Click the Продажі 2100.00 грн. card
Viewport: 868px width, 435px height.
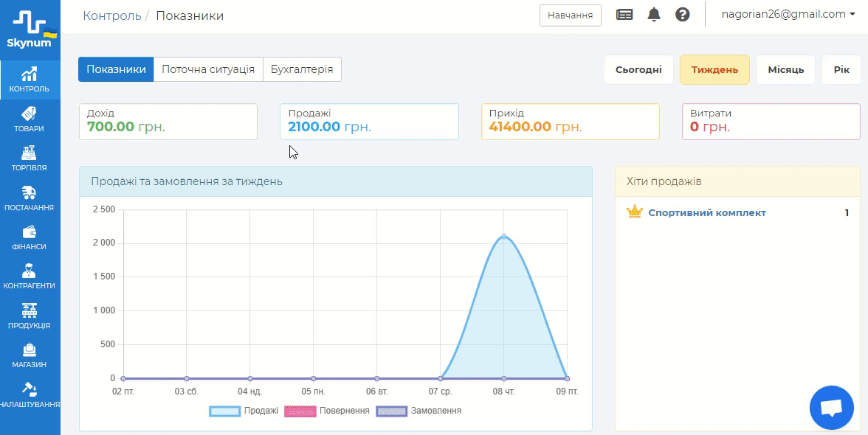point(369,122)
